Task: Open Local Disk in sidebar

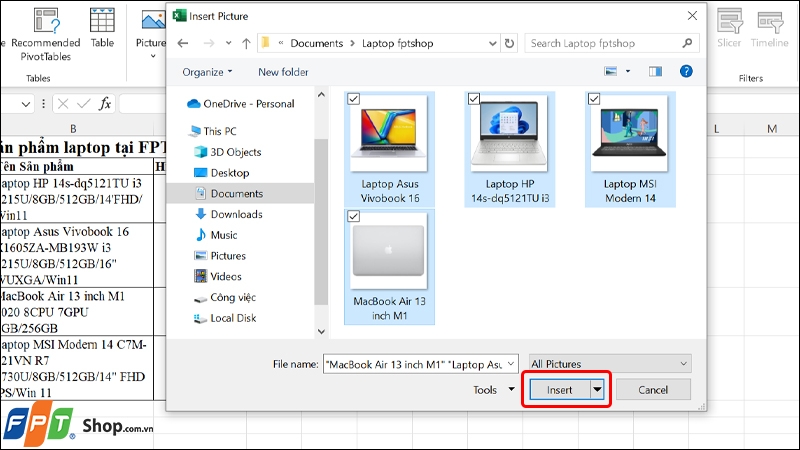Action: (225, 318)
